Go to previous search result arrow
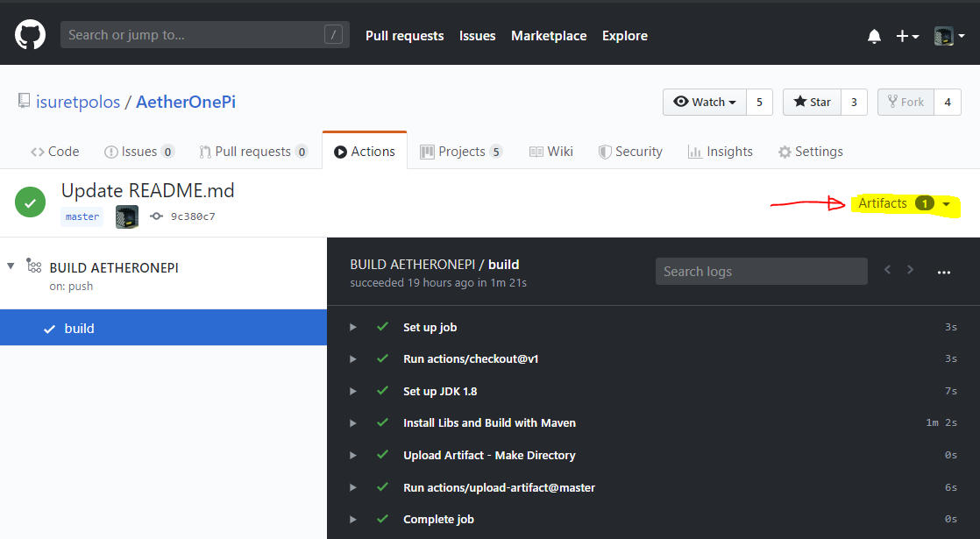The height and width of the screenshot is (539, 980). 888,270
